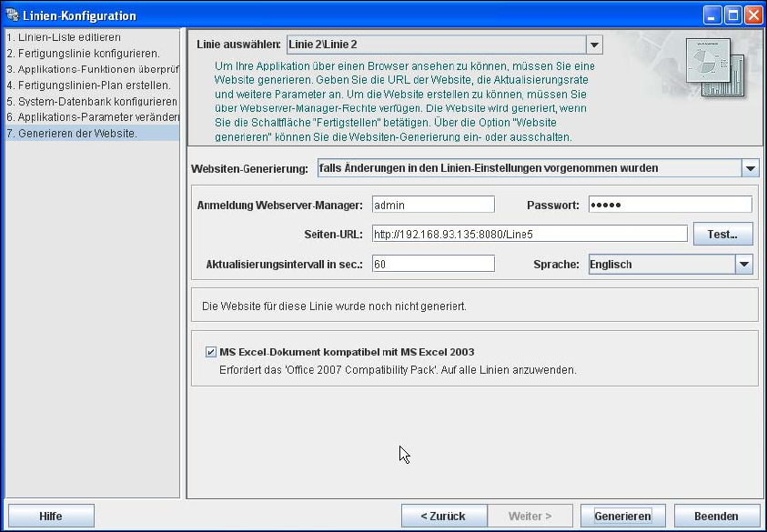The image size is (767, 532).
Task: Click the Test... button next to URL
Action: [723, 235]
